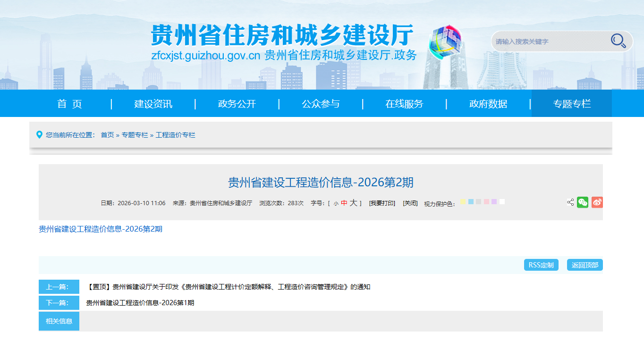
Task: Open next article 贵州省建设工程造价信息-2026第1期
Action: coord(140,303)
